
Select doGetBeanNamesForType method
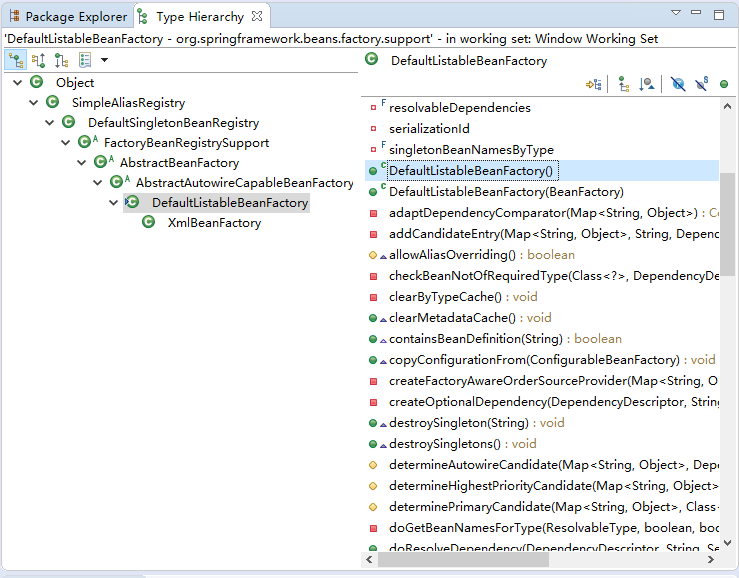554,528
